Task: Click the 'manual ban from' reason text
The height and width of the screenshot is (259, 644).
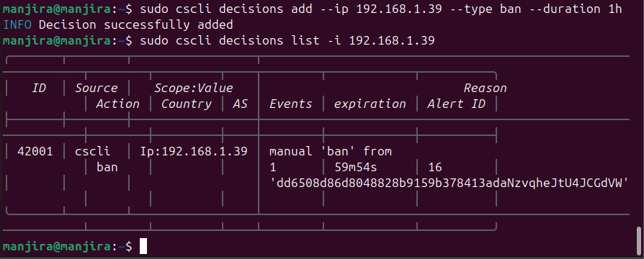Action: [330, 152]
